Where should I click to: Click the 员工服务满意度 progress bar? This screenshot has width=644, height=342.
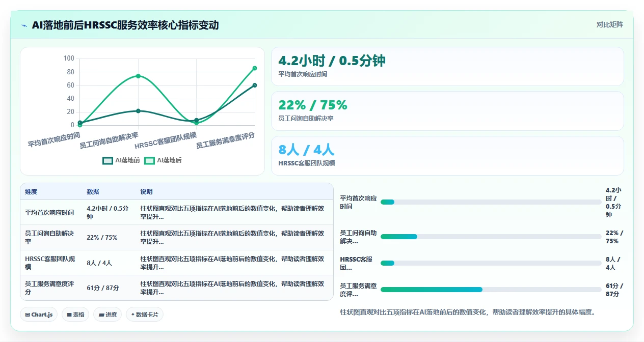point(491,290)
